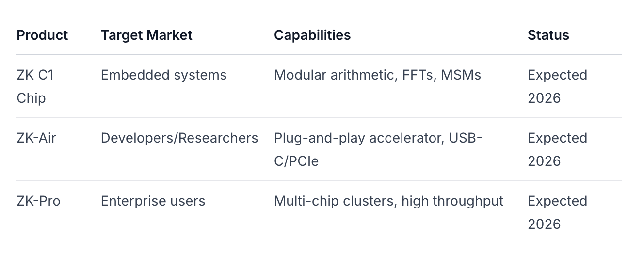Screen dimensions: 644x256
Task: Click the Multi-chip clusters text
Action: (x=335, y=201)
